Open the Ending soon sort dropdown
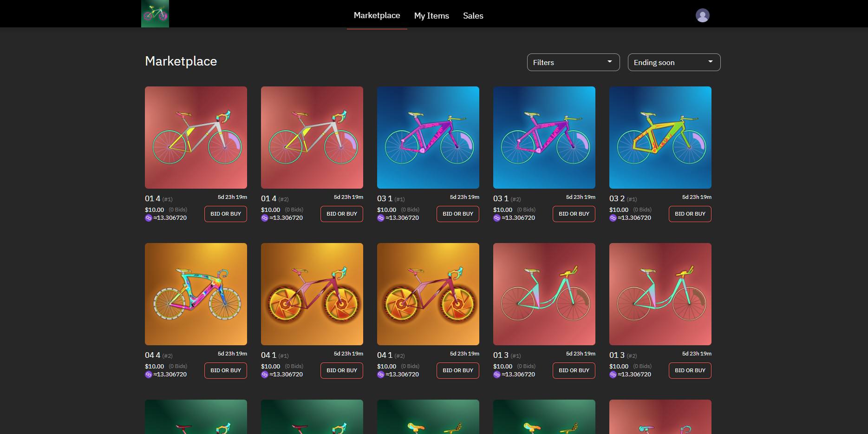 674,62
